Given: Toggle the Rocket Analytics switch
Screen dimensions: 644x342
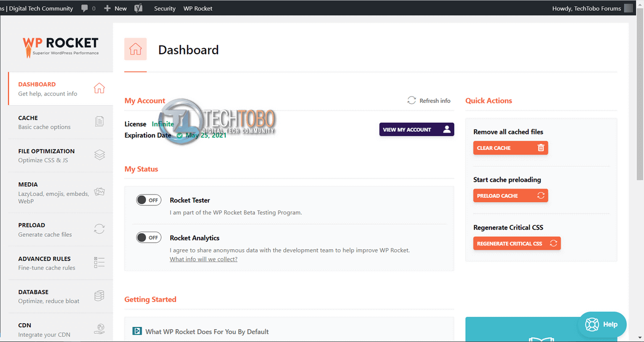Looking at the screenshot, I should pyautogui.click(x=149, y=237).
